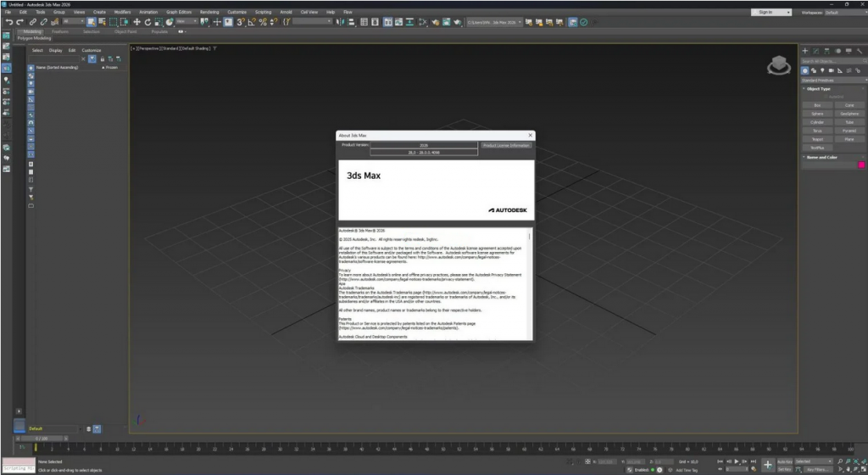Toggle the Auto Key button
The height and width of the screenshot is (475, 868).
click(x=784, y=461)
